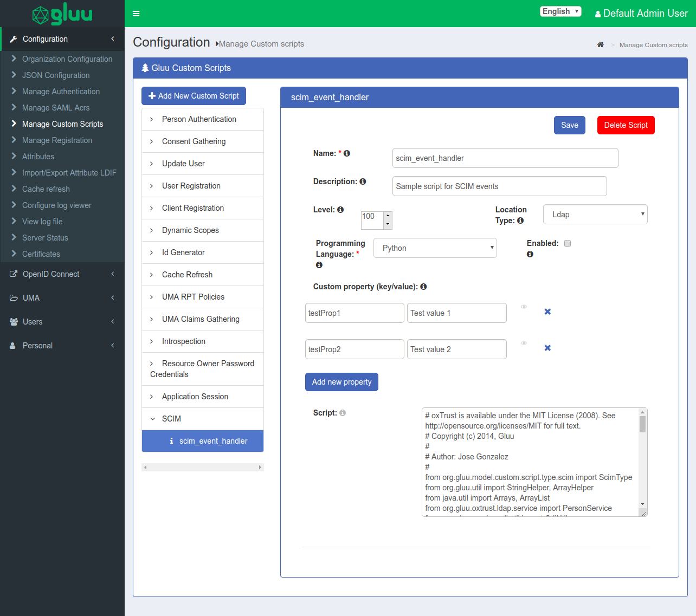Image resolution: width=696 pixels, height=616 pixels.
Task: Open the English language selector
Action: (x=560, y=11)
